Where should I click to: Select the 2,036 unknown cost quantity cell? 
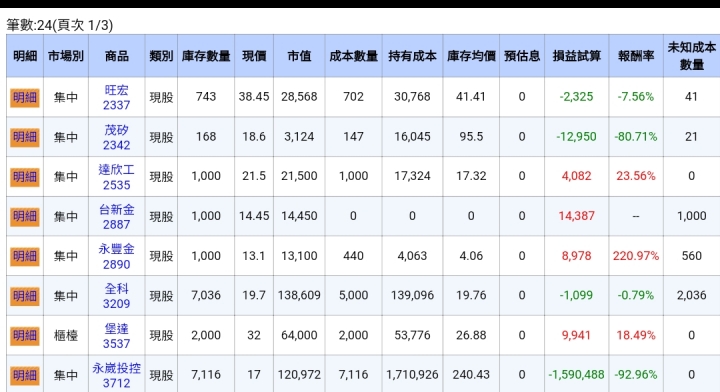[x=691, y=295]
